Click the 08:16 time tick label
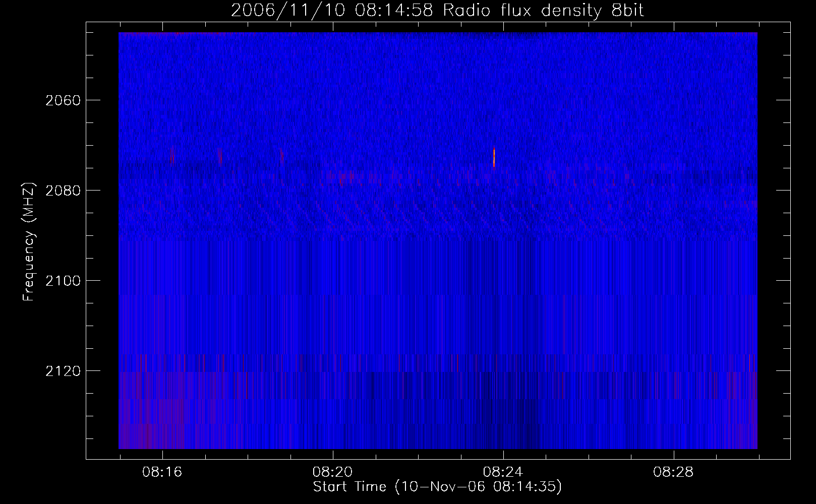 pyautogui.click(x=162, y=472)
